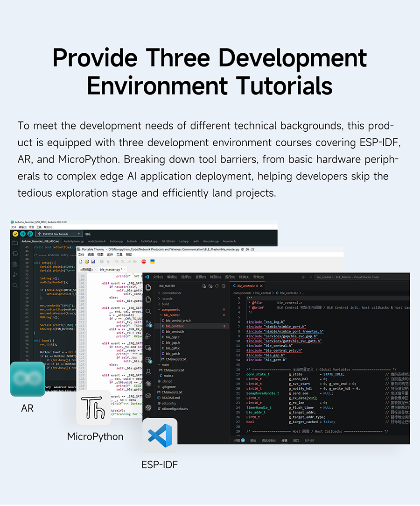Open the 文件(F) menu in VS Code

pyautogui.click(x=158, y=277)
